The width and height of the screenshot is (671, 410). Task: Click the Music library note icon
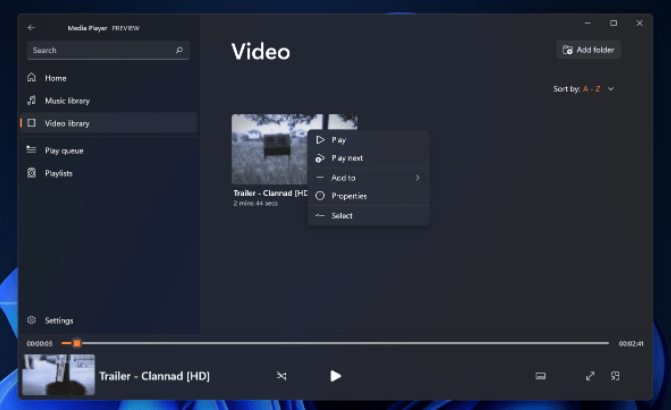click(x=32, y=100)
